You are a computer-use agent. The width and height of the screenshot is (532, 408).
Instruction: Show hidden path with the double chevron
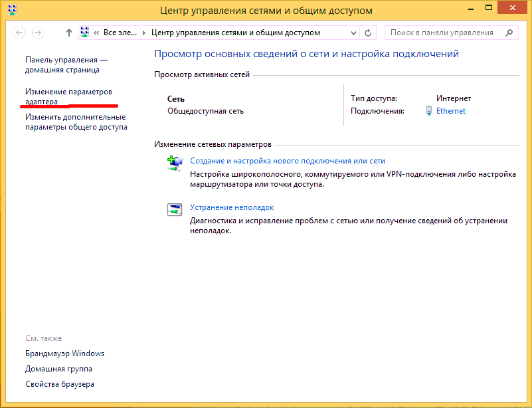click(96, 33)
